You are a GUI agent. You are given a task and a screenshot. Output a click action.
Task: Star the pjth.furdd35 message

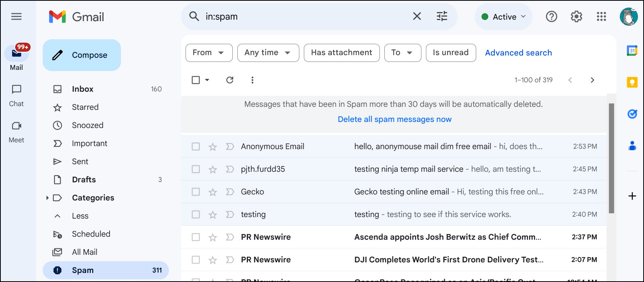coord(213,169)
